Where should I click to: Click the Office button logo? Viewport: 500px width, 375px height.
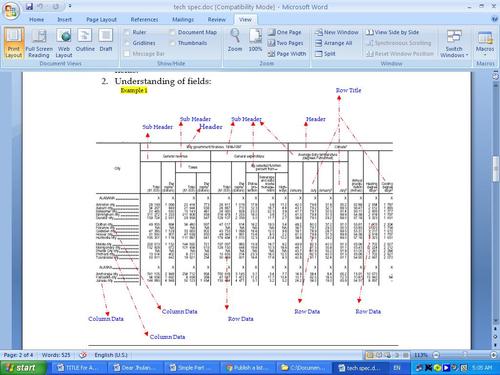pos(11,11)
